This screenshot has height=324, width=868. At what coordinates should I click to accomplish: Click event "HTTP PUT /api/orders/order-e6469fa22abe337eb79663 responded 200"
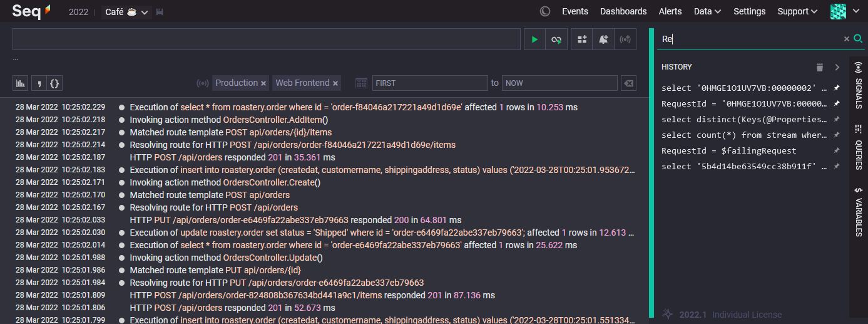295,220
